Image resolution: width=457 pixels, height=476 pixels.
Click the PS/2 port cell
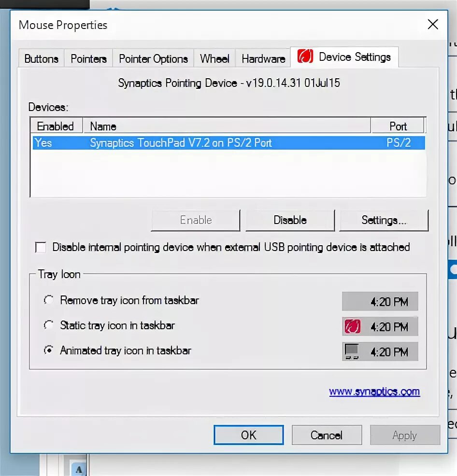[399, 143]
